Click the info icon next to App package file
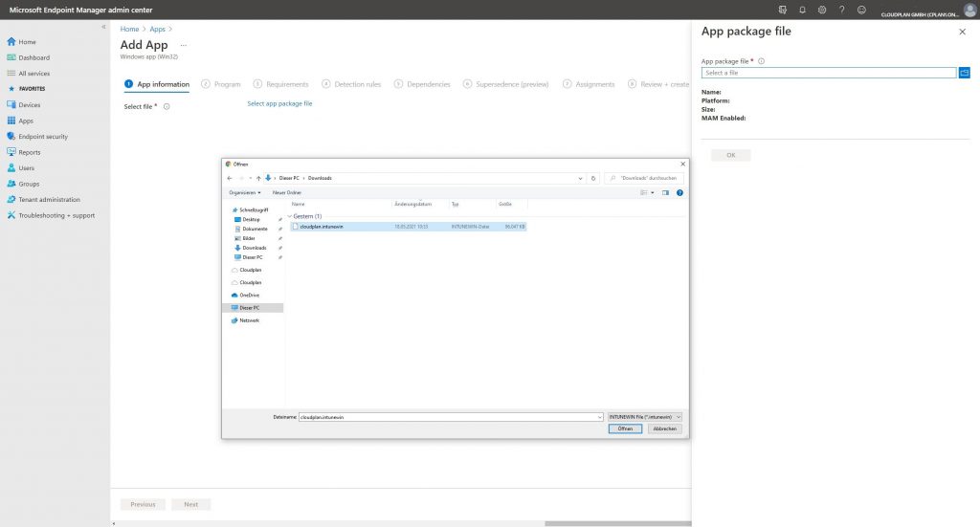This screenshot has height=527, width=980. coord(761,61)
